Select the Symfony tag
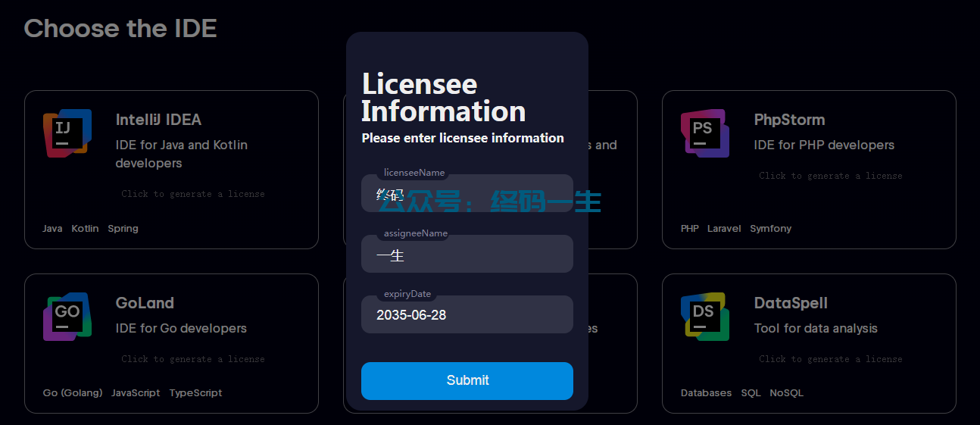The image size is (980, 425). point(771,229)
